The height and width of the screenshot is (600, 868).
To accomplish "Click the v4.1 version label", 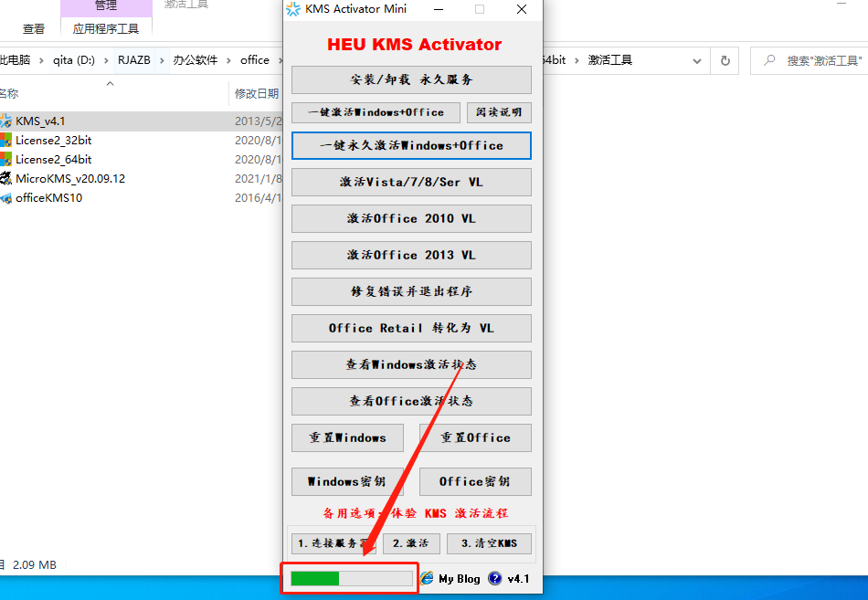I will (x=518, y=579).
